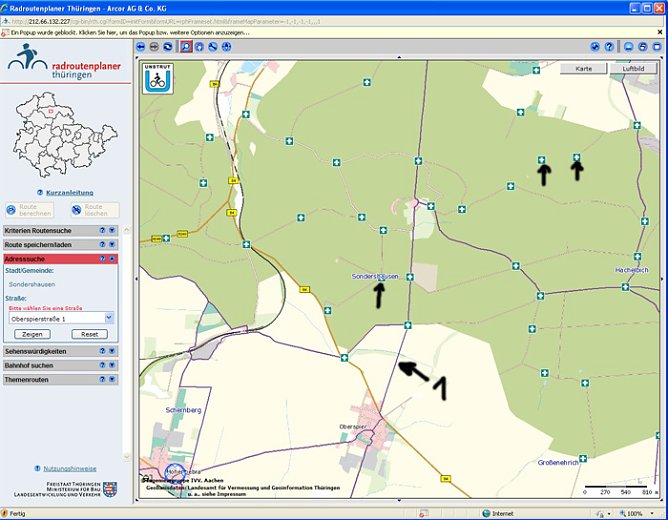
Task: Open the Kurzanleitung link
Action: [x=69, y=192]
